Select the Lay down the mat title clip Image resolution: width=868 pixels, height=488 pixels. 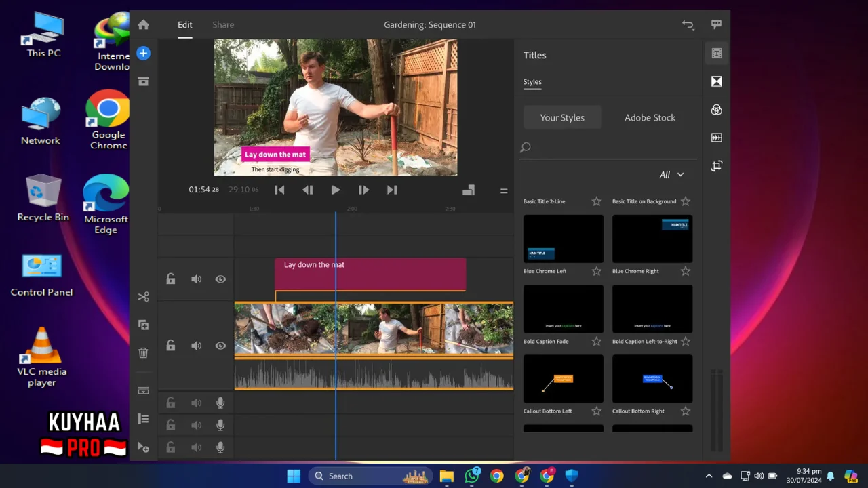370,274
